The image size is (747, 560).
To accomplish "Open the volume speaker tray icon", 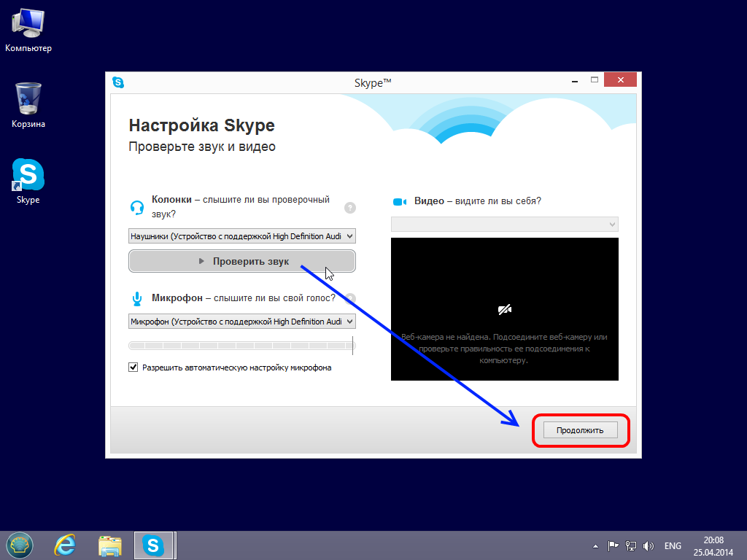I will (x=649, y=545).
